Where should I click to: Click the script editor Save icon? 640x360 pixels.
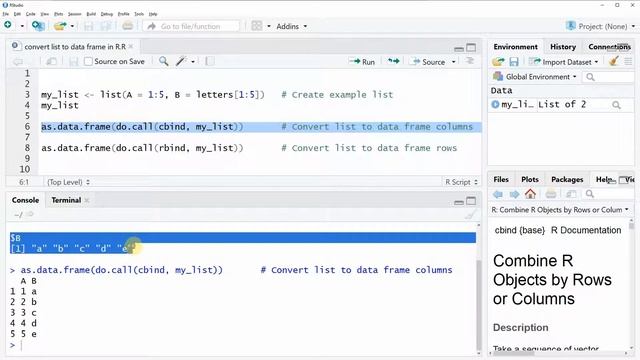[73, 62]
